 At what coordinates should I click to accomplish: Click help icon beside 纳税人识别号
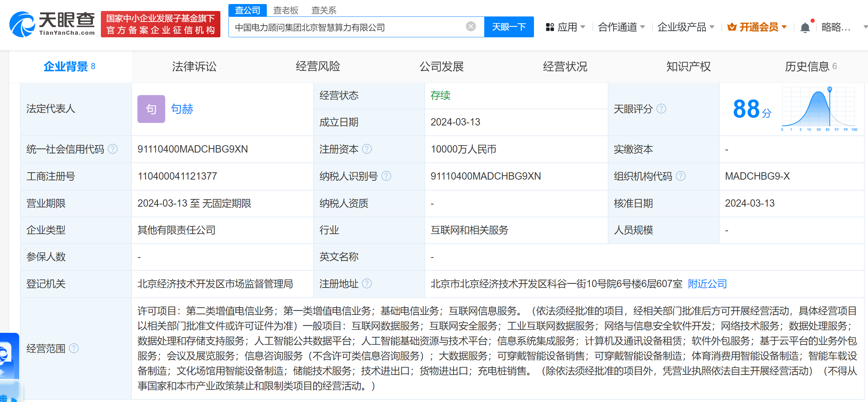386,176
